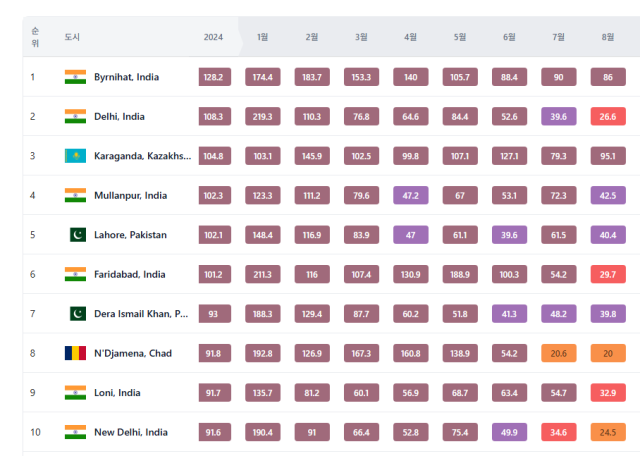The width and height of the screenshot is (640, 456).
Task: Click the Chad flag beside N'Djamena
Action: pyautogui.click(x=75, y=353)
